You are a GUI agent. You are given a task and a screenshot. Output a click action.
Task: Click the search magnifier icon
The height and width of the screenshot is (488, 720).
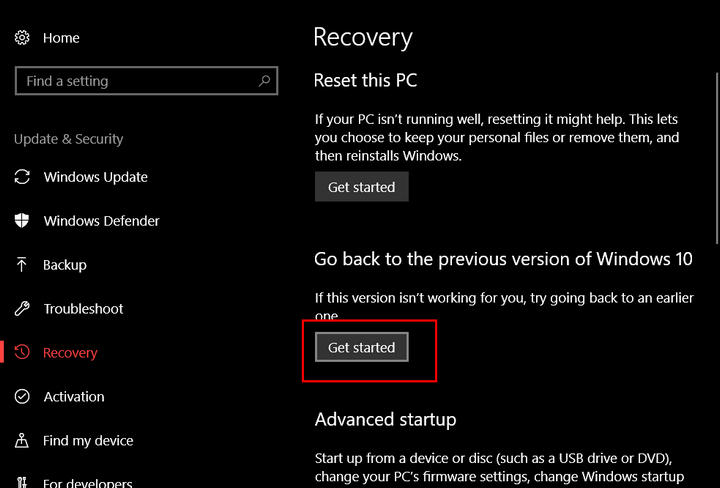pyautogui.click(x=264, y=81)
